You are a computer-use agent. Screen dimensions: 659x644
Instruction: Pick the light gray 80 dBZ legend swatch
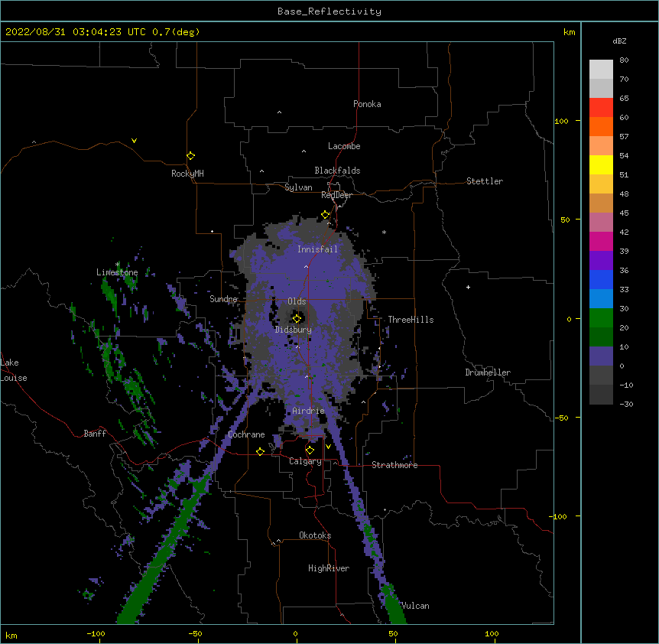point(601,70)
